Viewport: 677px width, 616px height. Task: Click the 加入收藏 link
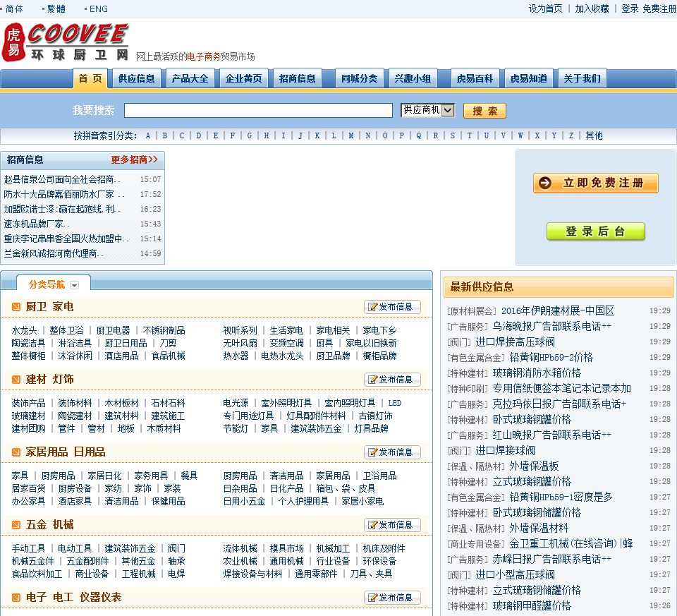click(x=592, y=8)
